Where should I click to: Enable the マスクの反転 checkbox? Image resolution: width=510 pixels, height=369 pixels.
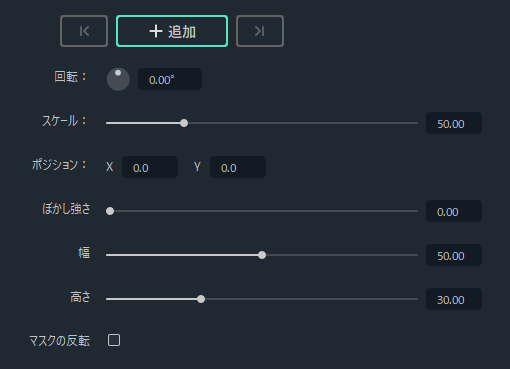[114, 340]
